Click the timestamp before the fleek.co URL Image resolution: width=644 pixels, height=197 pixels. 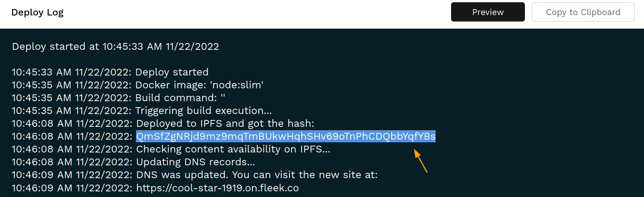72,188
